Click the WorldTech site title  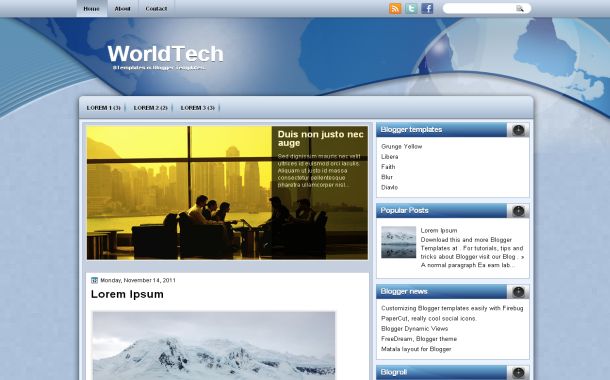tap(165, 54)
